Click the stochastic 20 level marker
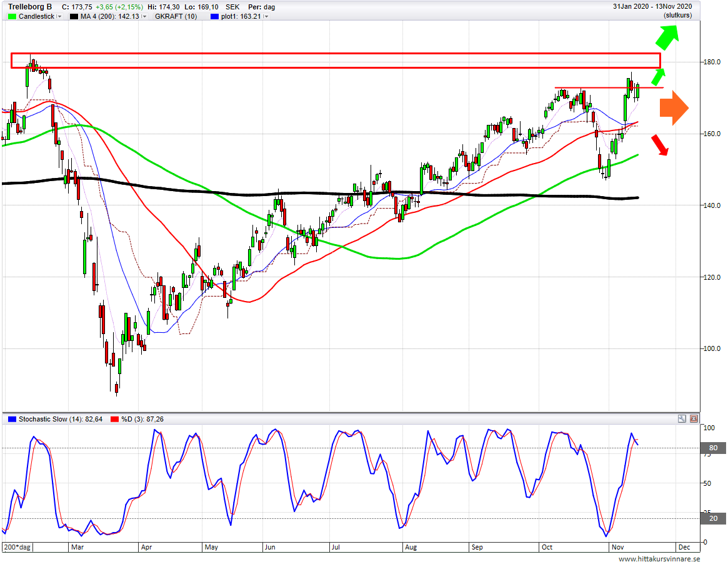 (713, 518)
